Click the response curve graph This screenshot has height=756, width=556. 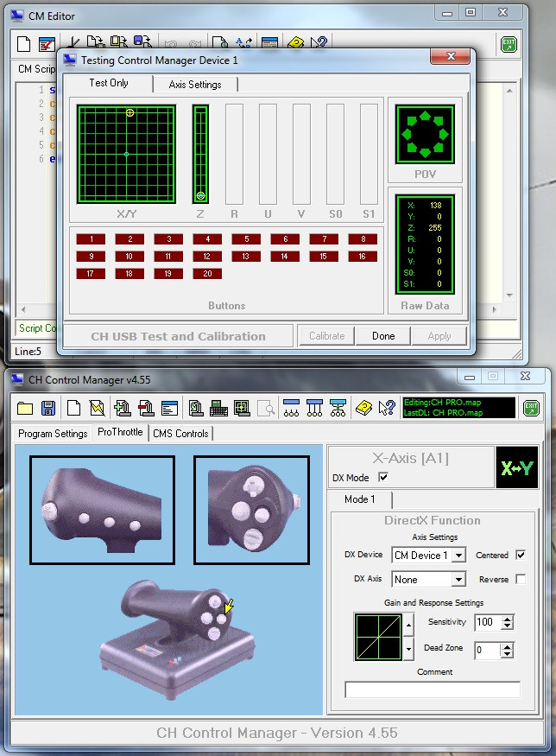(x=379, y=637)
